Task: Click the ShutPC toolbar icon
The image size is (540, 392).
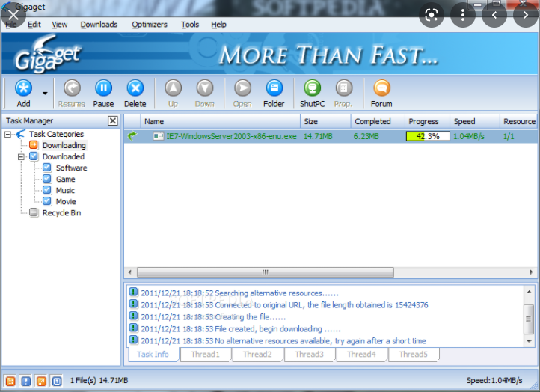Action: click(x=313, y=88)
